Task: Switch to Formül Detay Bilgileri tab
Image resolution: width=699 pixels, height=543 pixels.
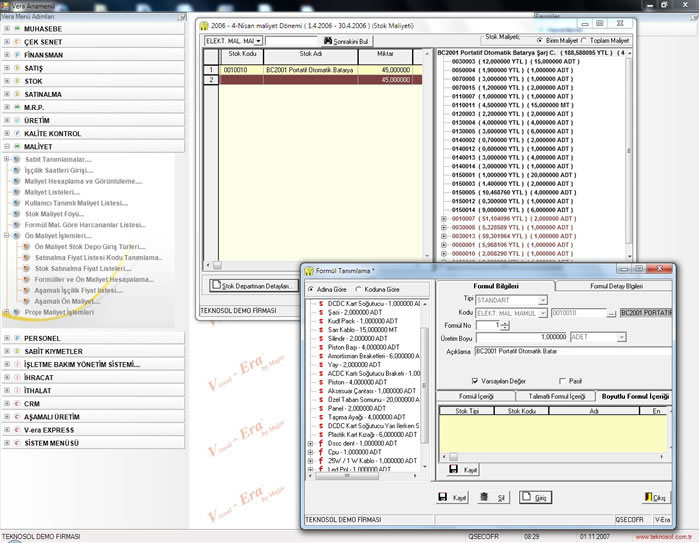Action: (x=616, y=286)
